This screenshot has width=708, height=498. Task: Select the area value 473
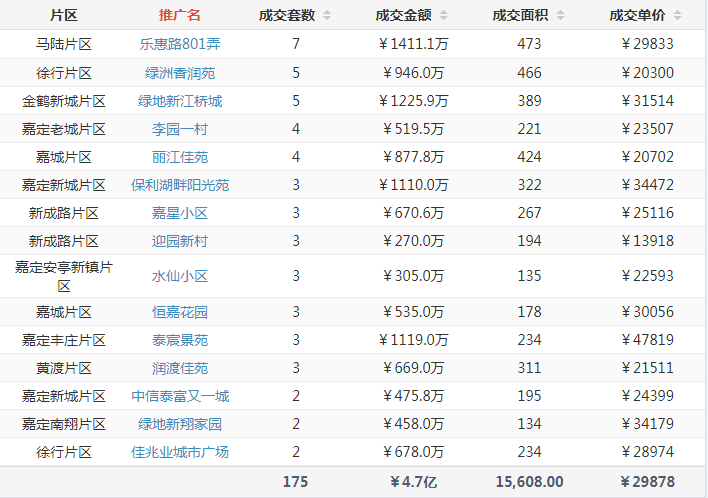pos(529,44)
